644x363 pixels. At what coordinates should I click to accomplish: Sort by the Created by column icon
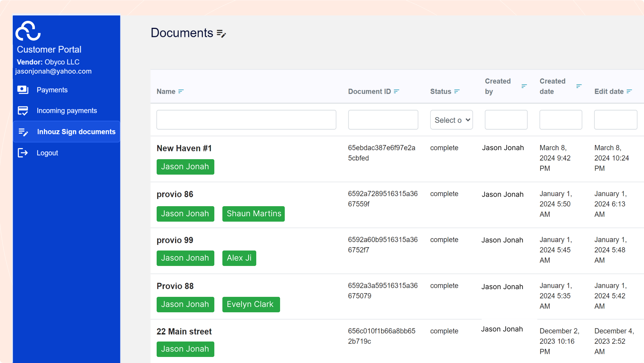524,86
